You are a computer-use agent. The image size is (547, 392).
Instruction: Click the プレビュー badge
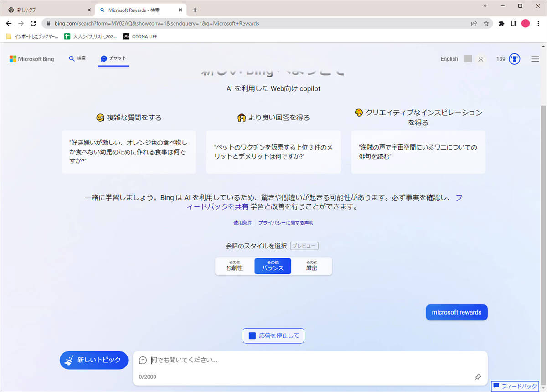[304, 246]
